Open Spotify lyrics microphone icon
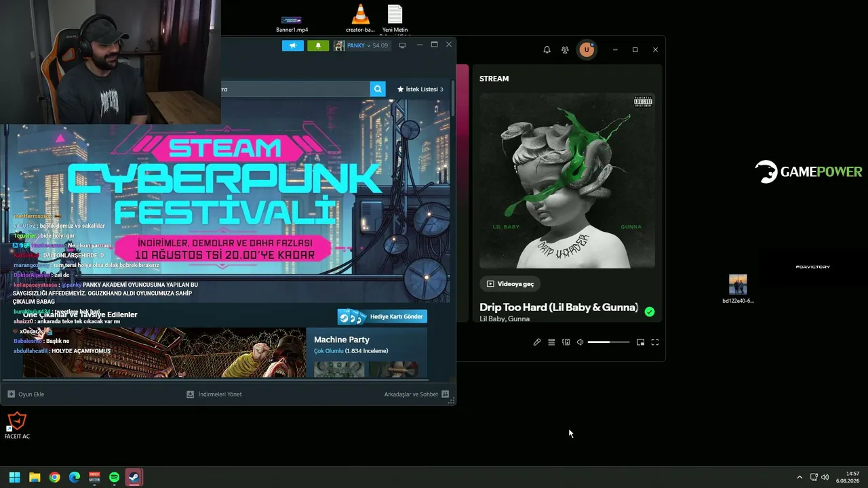 coord(537,342)
